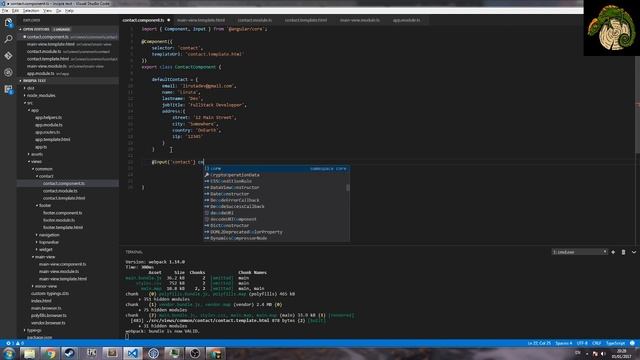This screenshot has width=640, height=360.
Task: Kill the terminal with trash icon
Action: pos(623,252)
